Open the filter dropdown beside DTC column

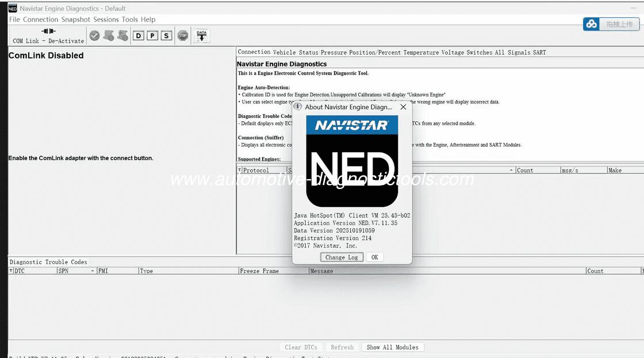pos(11,271)
